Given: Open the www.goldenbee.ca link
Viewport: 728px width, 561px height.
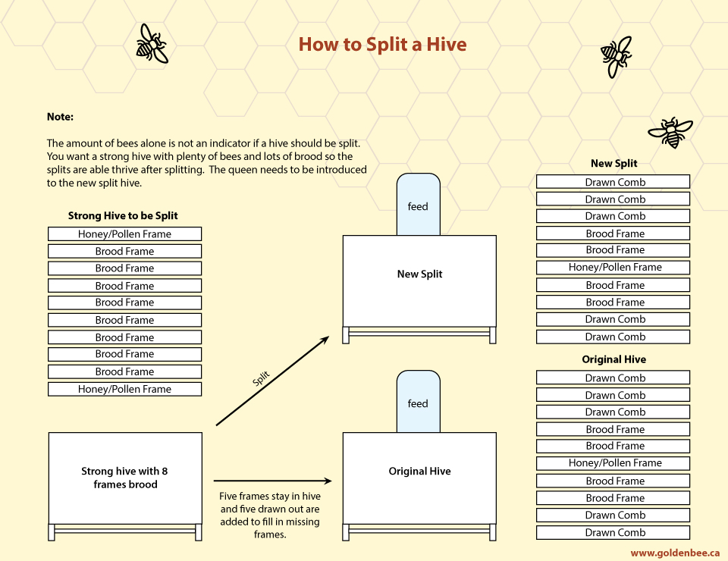Looking at the screenshot, I should pos(675,553).
